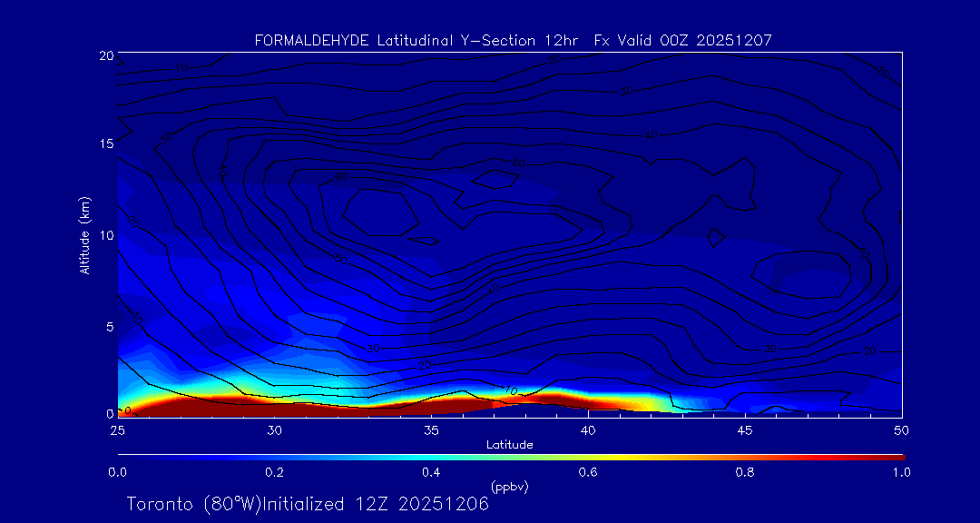Click the 5 km altitude tick label

109,324
